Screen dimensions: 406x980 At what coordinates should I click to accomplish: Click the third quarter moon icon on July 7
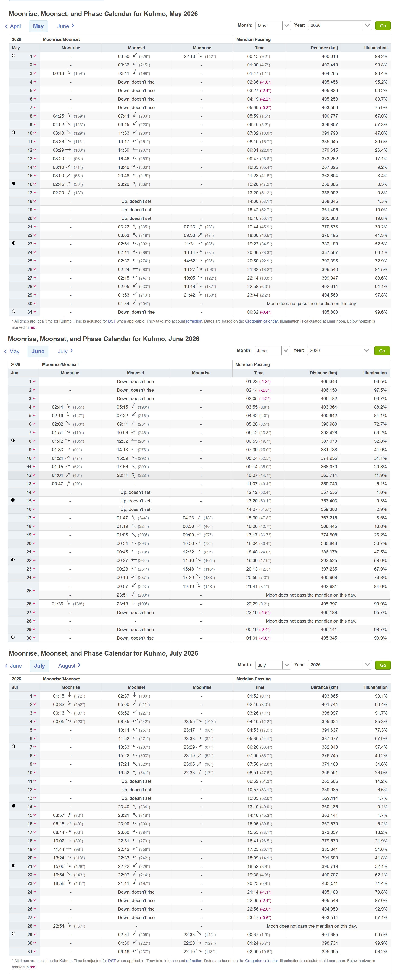[x=14, y=747]
